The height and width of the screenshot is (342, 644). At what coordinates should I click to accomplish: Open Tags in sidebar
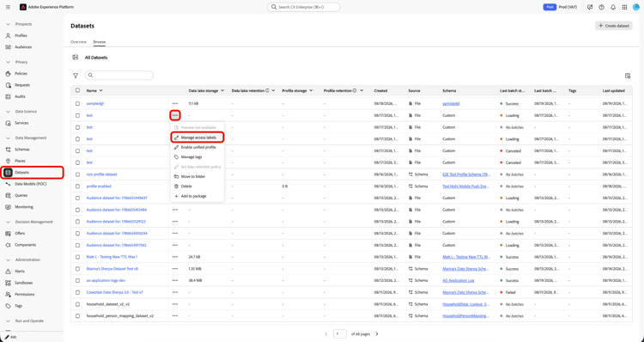tap(19, 306)
